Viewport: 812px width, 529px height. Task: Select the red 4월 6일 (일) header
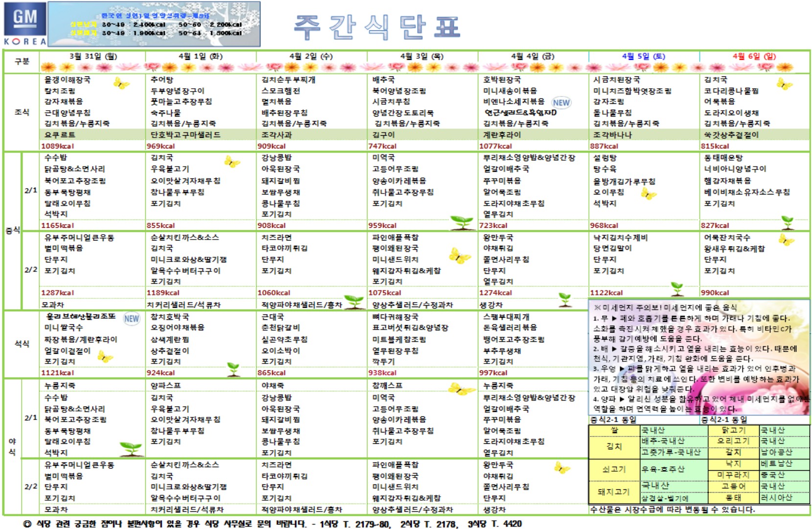(754, 56)
